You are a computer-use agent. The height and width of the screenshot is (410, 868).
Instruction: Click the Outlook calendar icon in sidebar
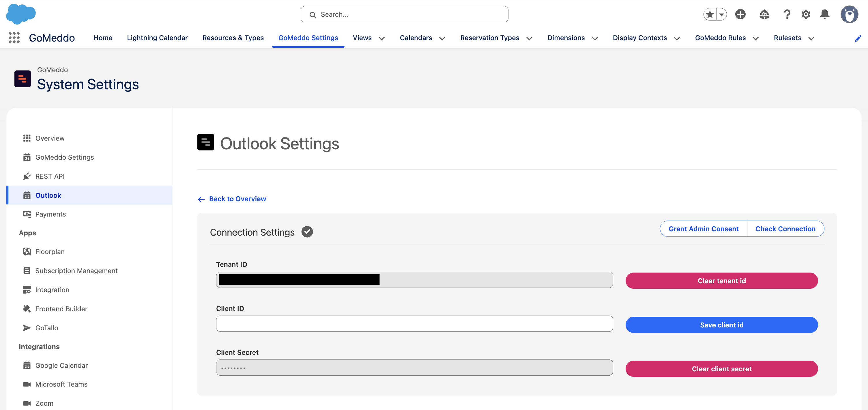click(27, 195)
